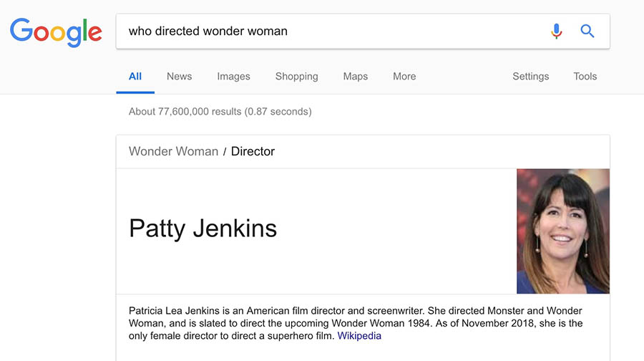This screenshot has width=644, height=361.
Task: Click the 'Patricia Lea Jenkins' description text
Action: tap(355, 323)
